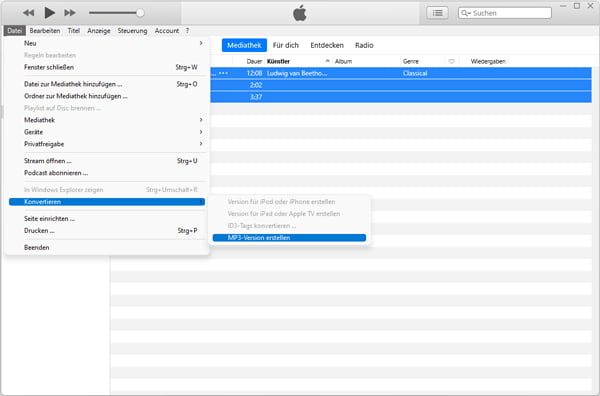Select Ordner zur Mediathek hinzufügen
The width and height of the screenshot is (600, 396).
click(107, 96)
